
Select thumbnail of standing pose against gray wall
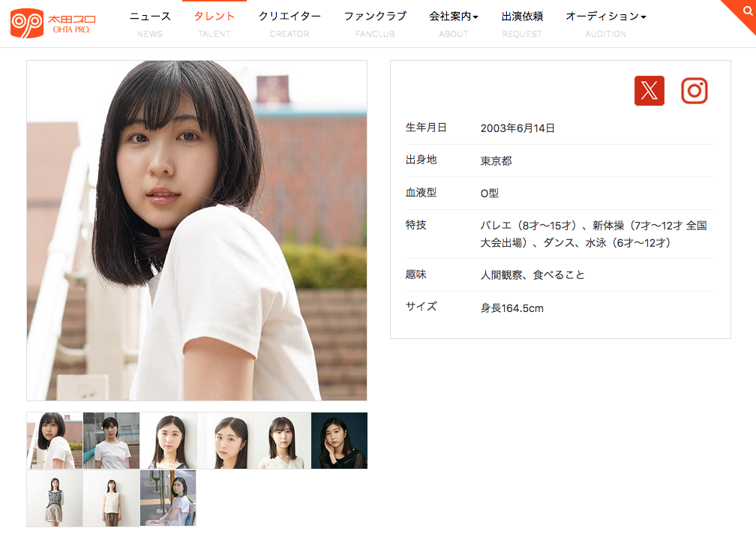(x=112, y=441)
